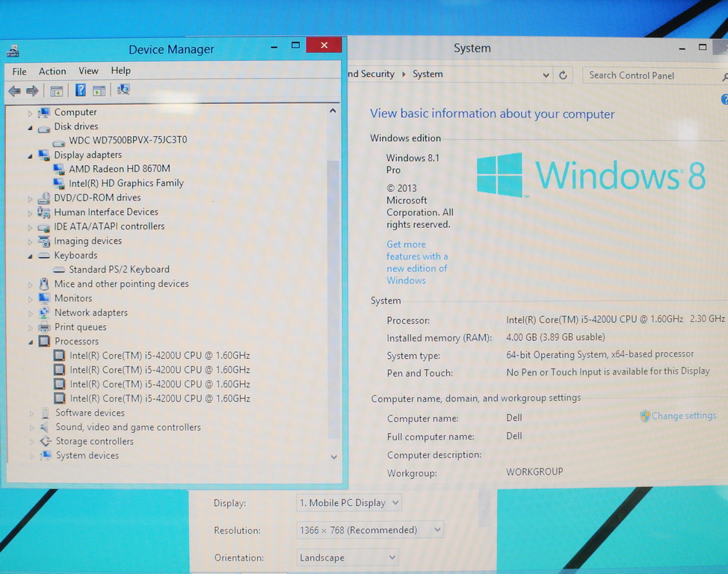Select the 'Monitors' tree label
Image resolution: width=728 pixels, height=574 pixels.
click(73, 298)
